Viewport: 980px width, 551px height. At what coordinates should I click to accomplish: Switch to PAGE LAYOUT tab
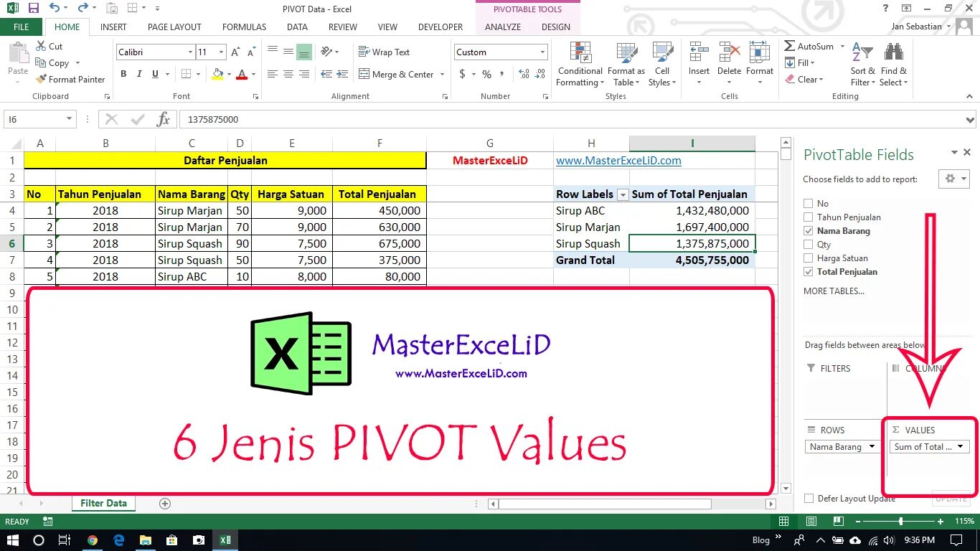tap(174, 27)
